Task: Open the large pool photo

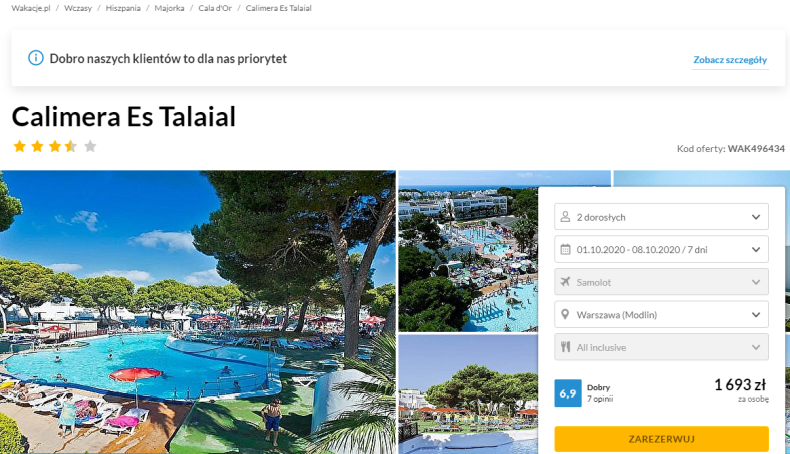Action: [x=198, y=312]
